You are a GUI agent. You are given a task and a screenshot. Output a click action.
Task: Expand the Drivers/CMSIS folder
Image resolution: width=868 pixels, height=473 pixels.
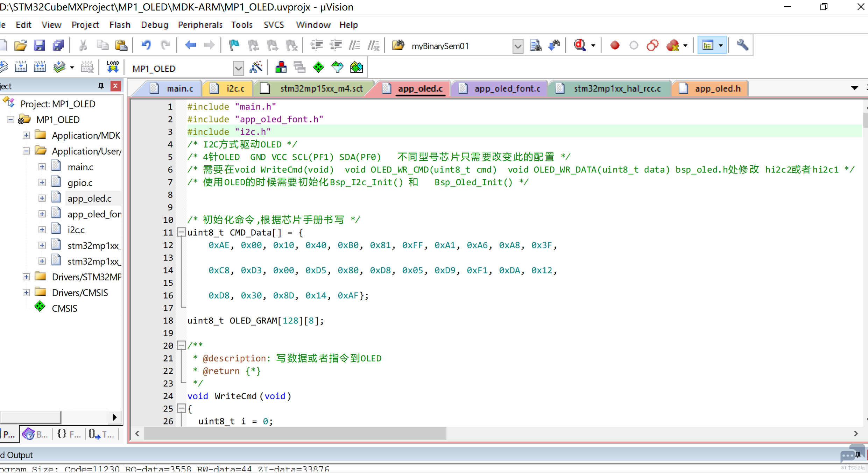(26, 293)
